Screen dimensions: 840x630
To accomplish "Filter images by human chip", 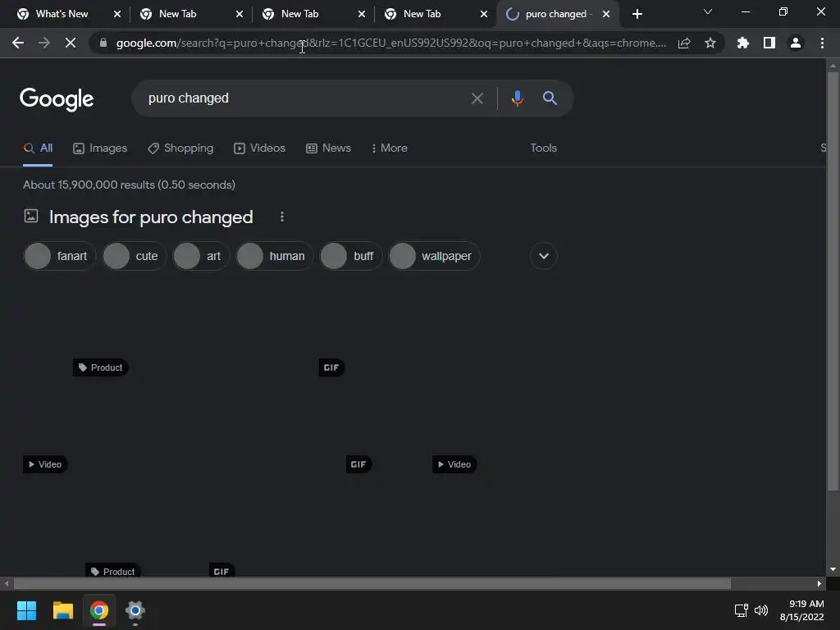I will [x=274, y=256].
